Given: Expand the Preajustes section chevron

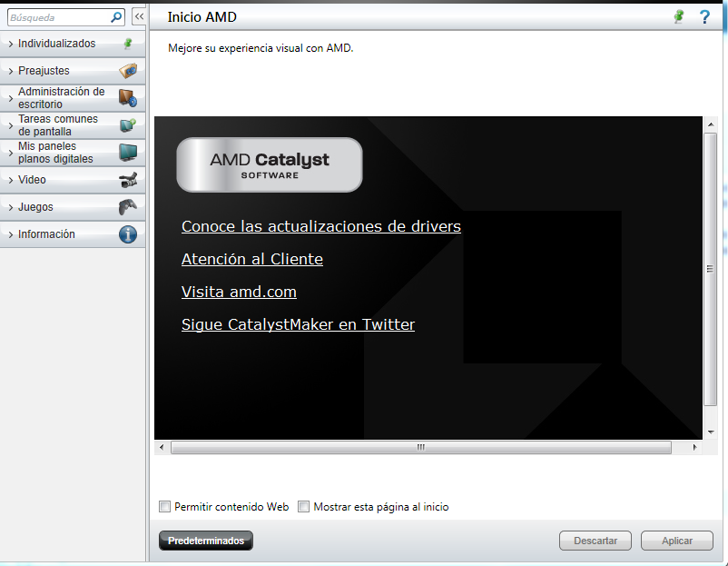Looking at the screenshot, I should pyautogui.click(x=11, y=71).
